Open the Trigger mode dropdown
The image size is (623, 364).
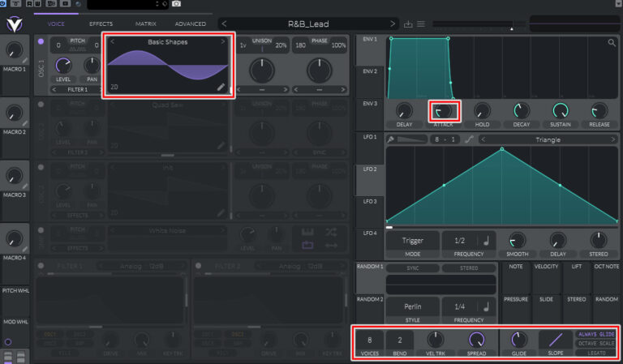[x=412, y=241]
